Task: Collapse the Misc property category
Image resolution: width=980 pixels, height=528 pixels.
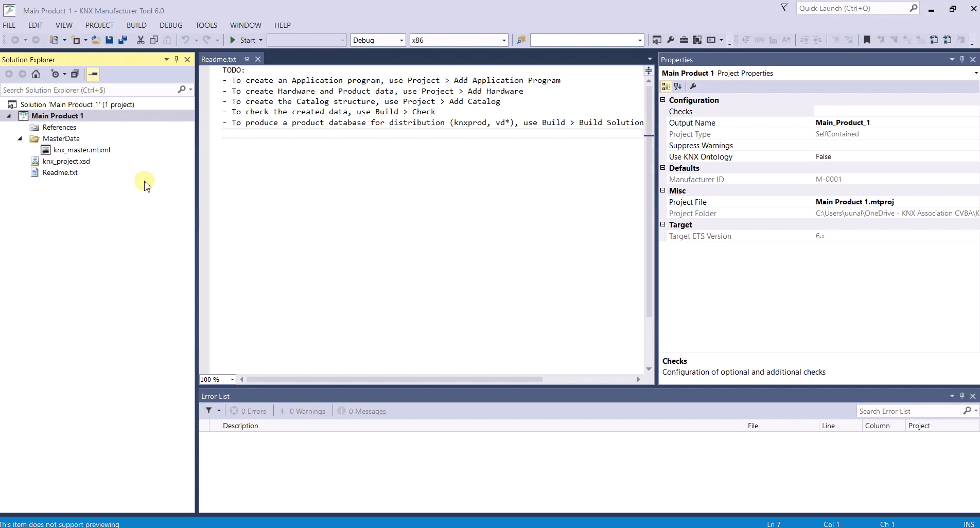Action: tap(663, 190)
